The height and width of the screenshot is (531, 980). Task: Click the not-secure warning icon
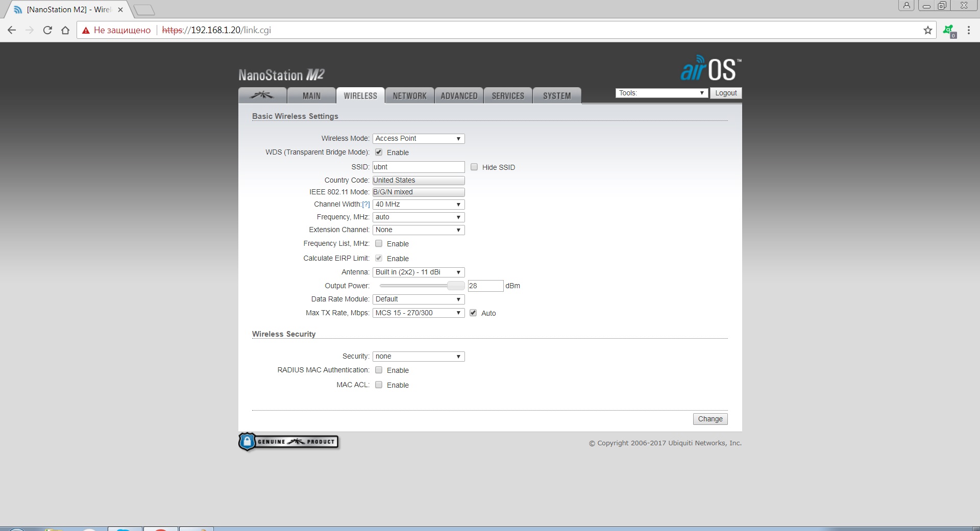coord(86,30)
